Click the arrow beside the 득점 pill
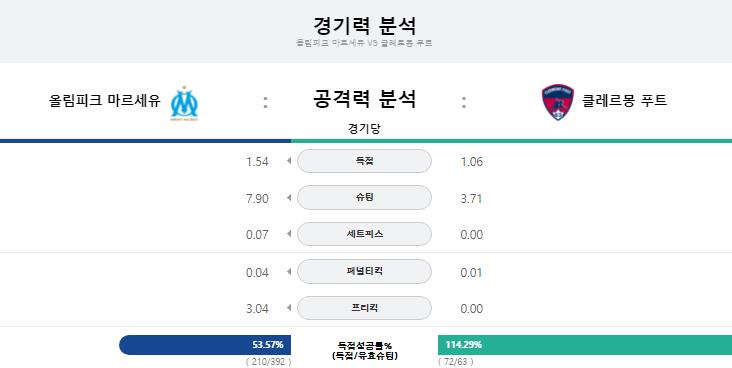The image size is (732, 368). (289, 161)
